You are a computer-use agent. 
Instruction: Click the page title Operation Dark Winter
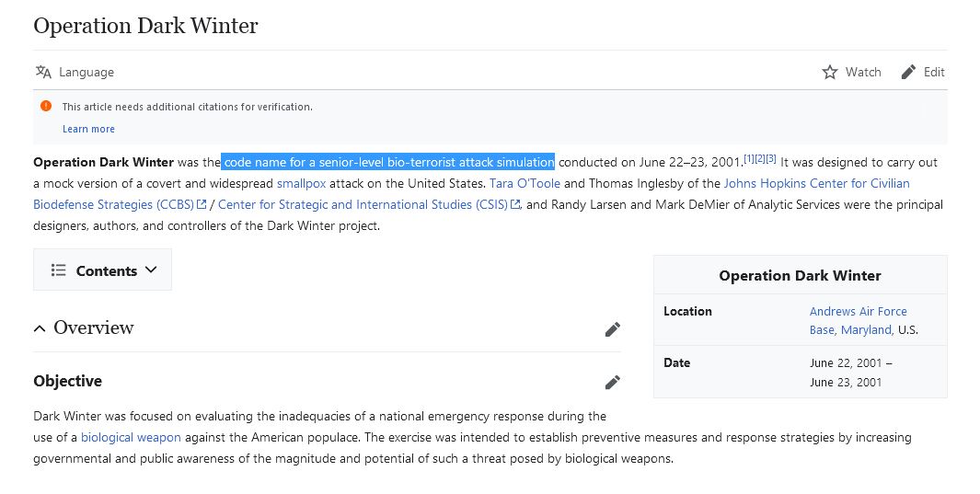pyautogui.click(x=145, y=26)
